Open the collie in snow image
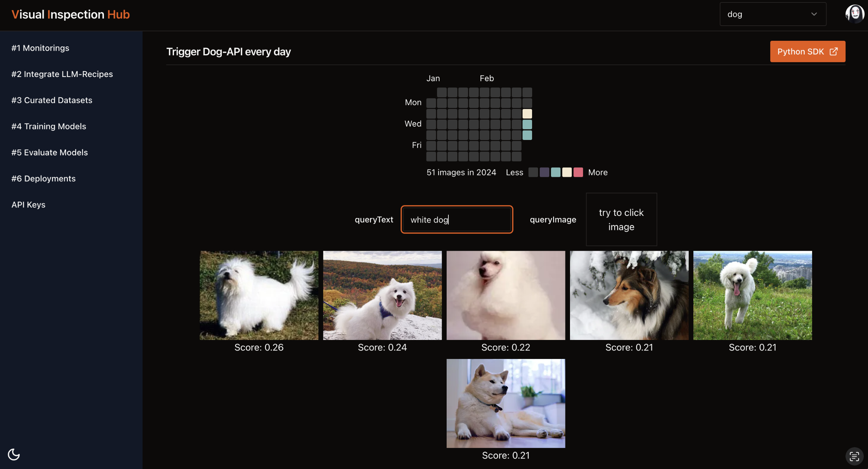Viewport: 868px width, 469px height. (x=629, y=295)
